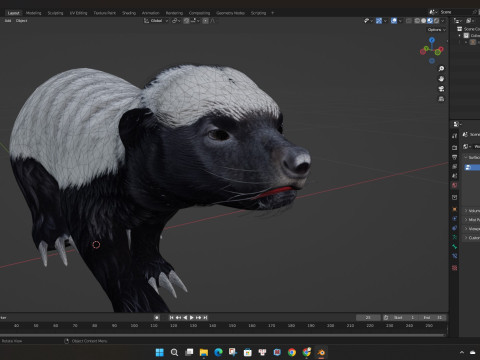Click the Blender icon in the taskbar
The height and width of the screenshot is (360, 480).
pyautogui.click(x=321, y=352)
